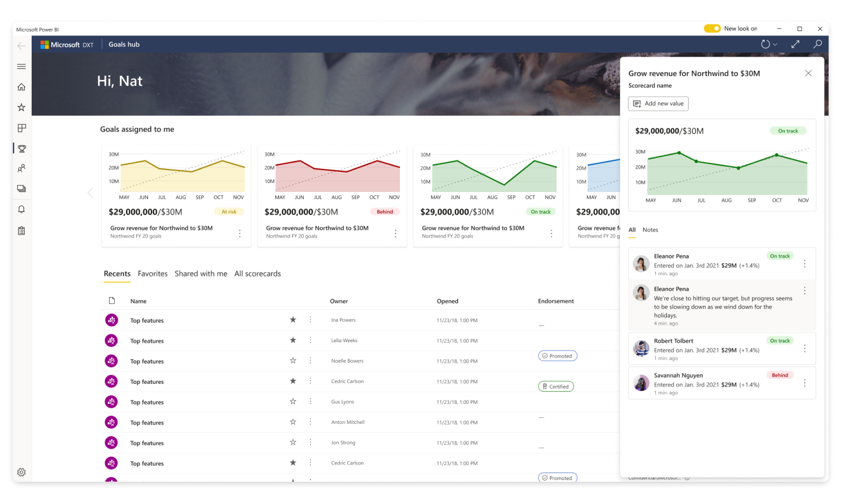
Task: Open more options for Robert Tolbert's entry
Action: [x=804, y=348]
